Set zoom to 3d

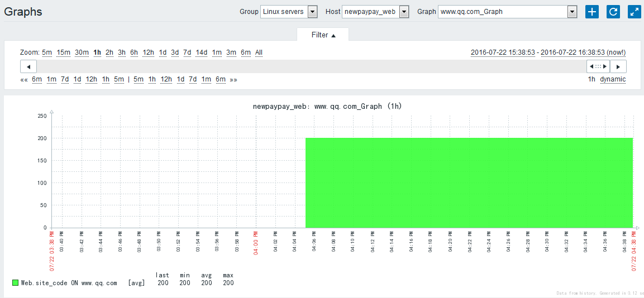pyautogui.click(x=175, y=52)
